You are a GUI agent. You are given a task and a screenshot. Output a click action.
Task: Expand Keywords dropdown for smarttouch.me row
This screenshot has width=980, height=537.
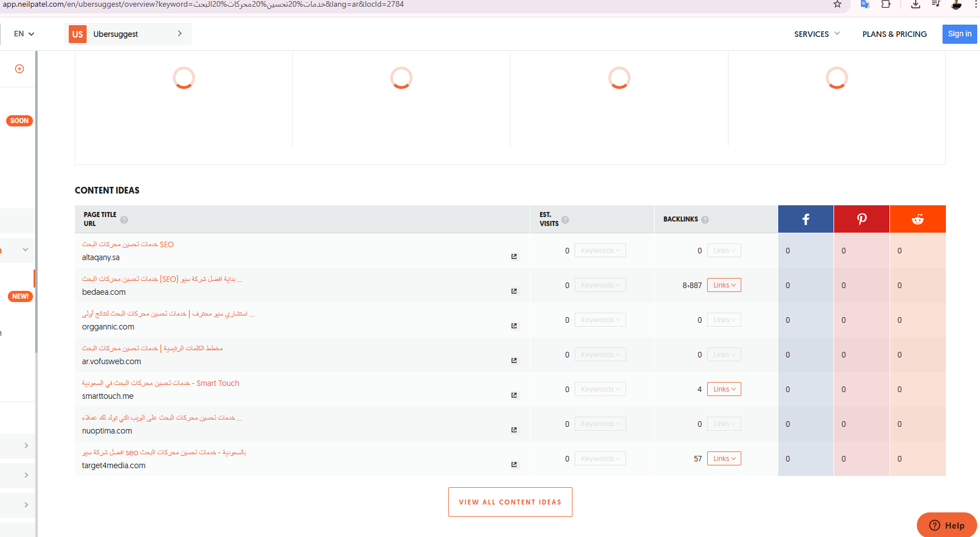pos(600,389)
